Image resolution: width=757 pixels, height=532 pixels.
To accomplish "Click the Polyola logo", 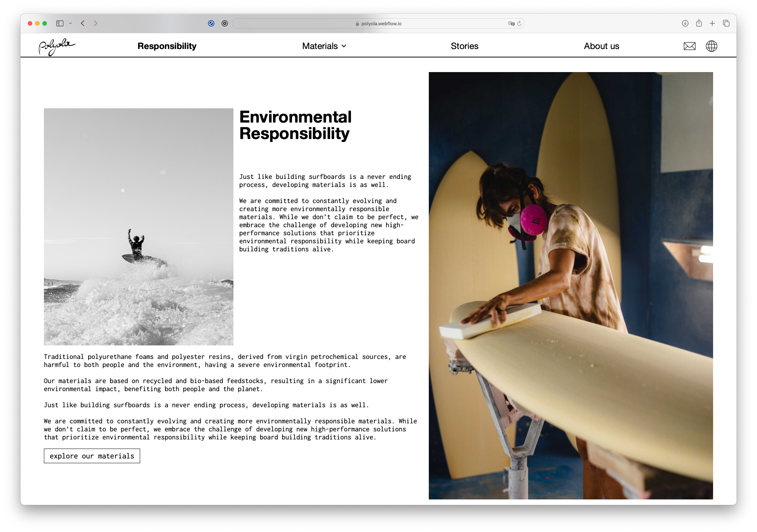I will click(57, 46).
